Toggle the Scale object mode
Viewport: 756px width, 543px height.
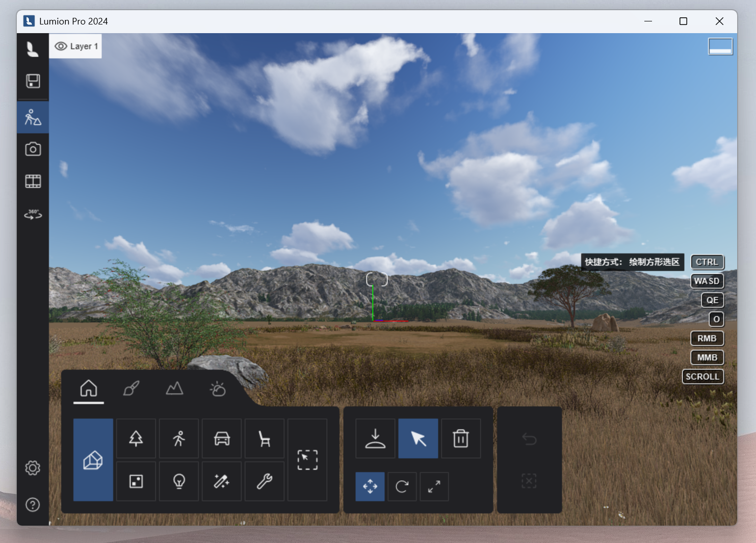pos(434,486)
